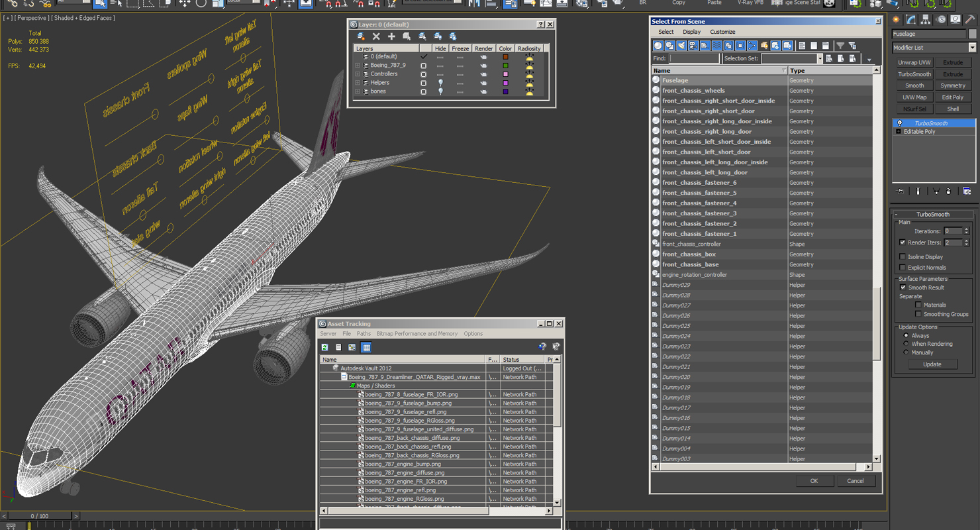The image size is (980, 530).
Task: Select Always update option radio button
Action: click(906, 336)
